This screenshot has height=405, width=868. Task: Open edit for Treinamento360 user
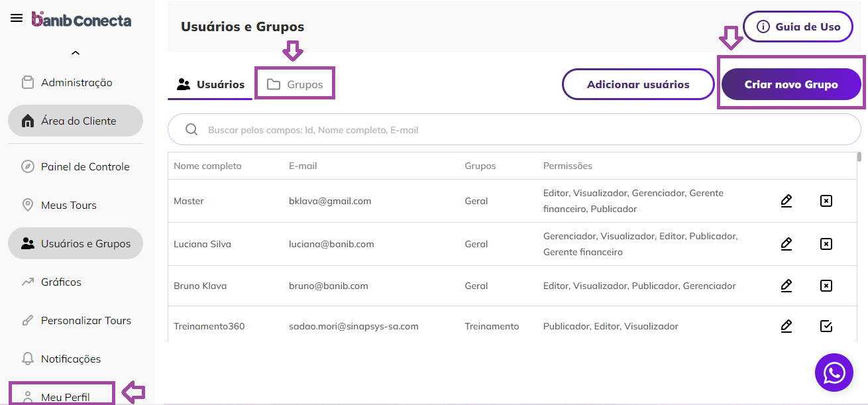[x=787, y=326]
